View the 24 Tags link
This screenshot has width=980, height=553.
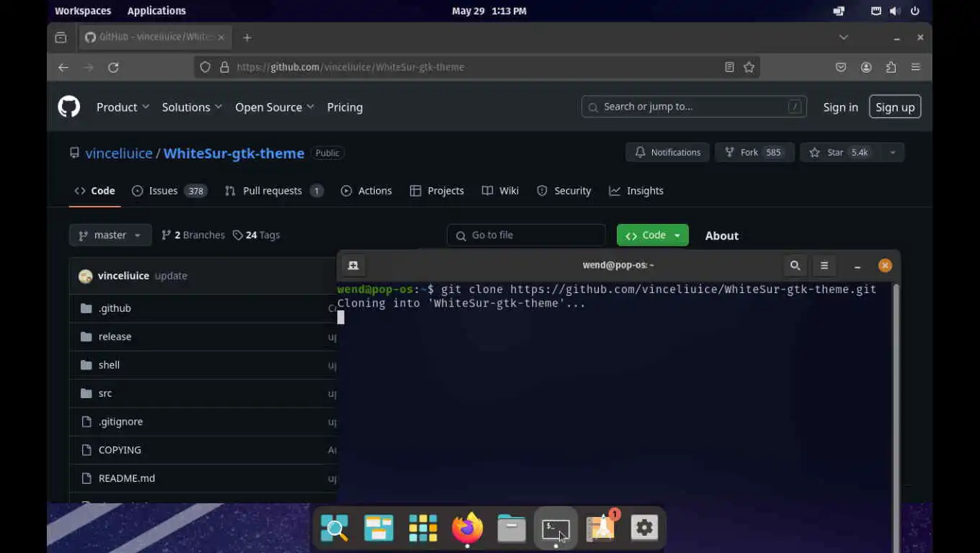tap(257, 235)
